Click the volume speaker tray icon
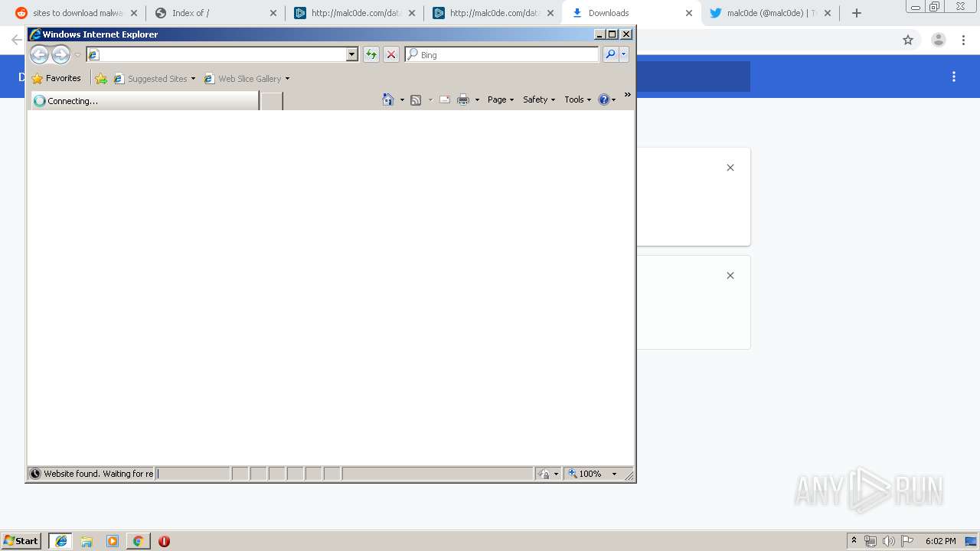The image size is (980, 551). coord(889,541)
